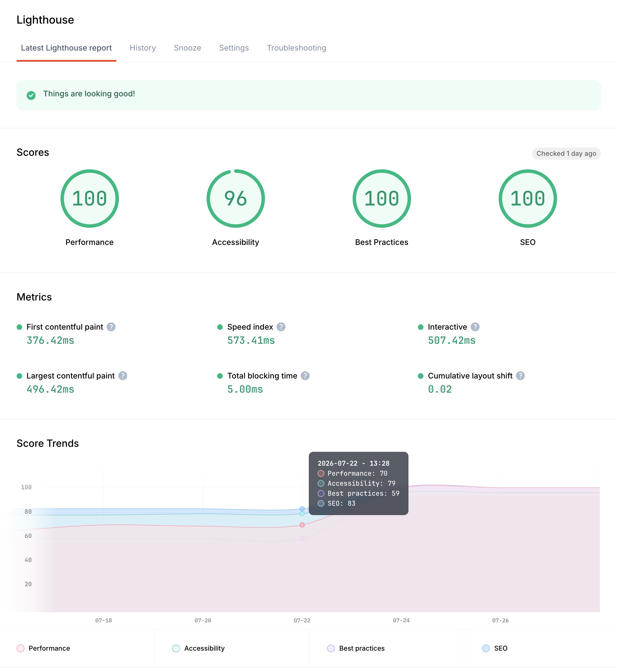
Task: Click the SEO data point on 07-22
Action: [302, 509]
